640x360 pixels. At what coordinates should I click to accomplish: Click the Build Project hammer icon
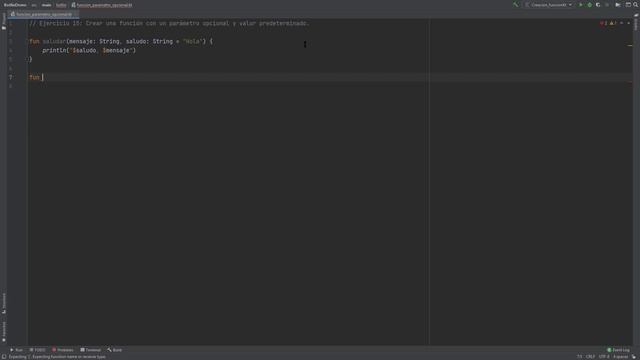[x=516, y=5]
